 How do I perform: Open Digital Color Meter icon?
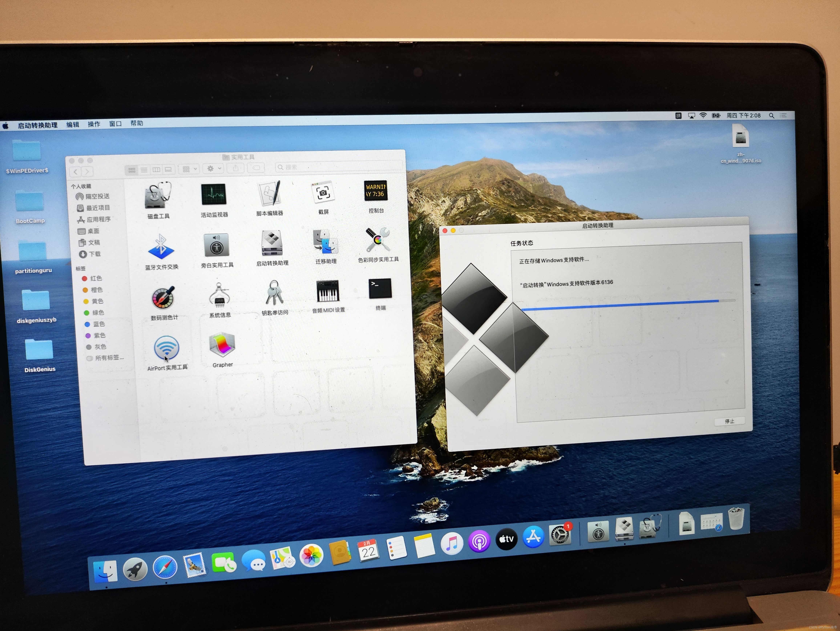[x=163, y=298]
